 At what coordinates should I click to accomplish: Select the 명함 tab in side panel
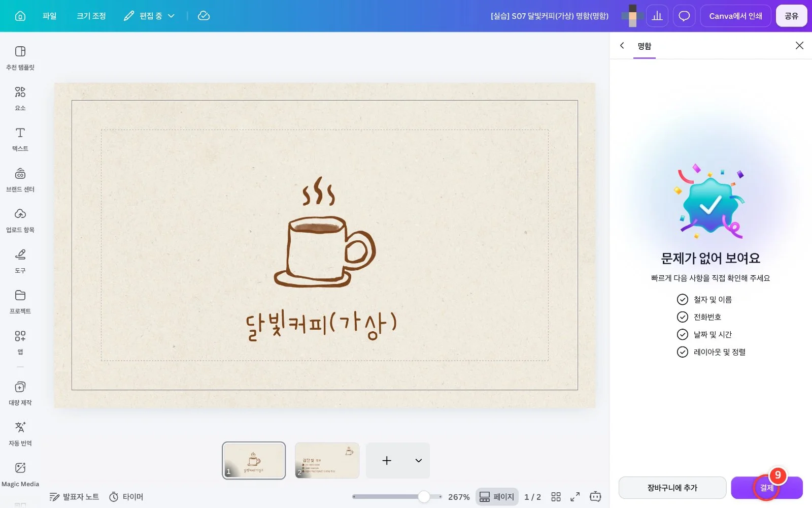[645, 46]
